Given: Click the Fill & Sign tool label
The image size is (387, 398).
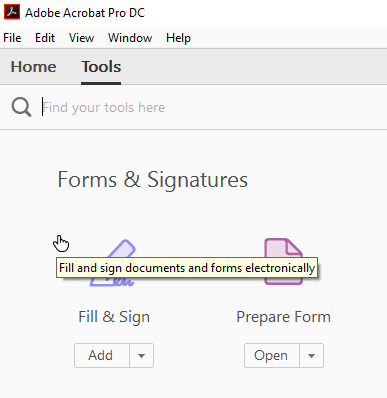Looking at the screenshot, I should pyautogui.click(x=114, y=317).
